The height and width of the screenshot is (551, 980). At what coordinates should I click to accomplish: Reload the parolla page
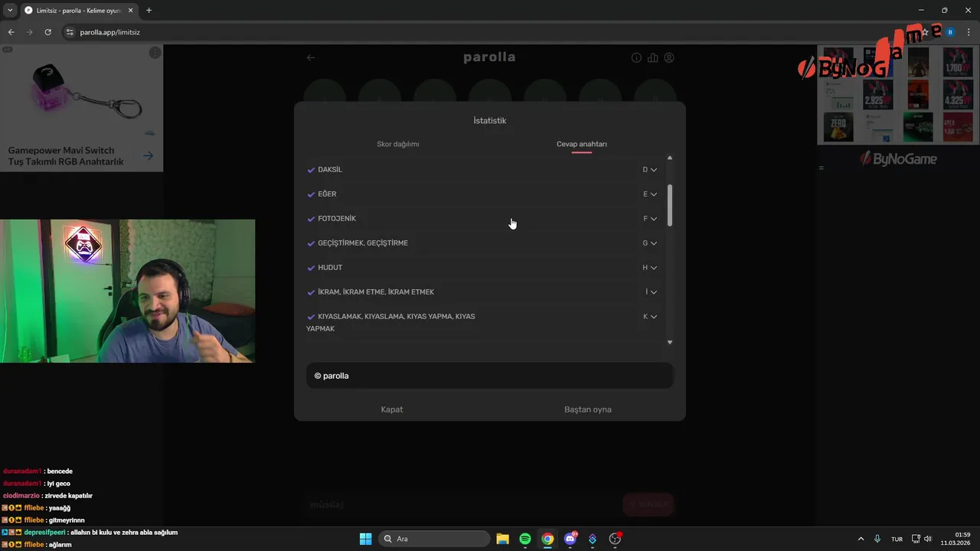point(47,32)
